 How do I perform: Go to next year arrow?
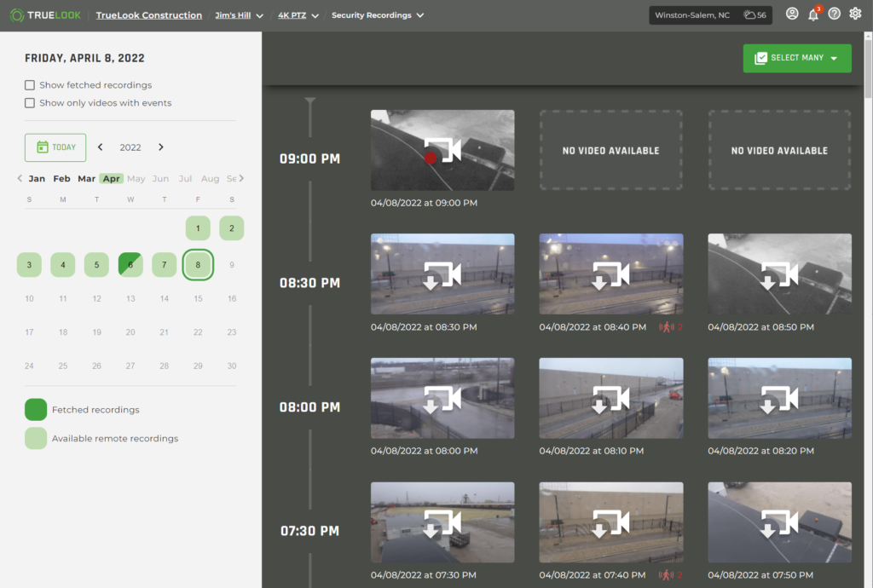coord(161,147)
